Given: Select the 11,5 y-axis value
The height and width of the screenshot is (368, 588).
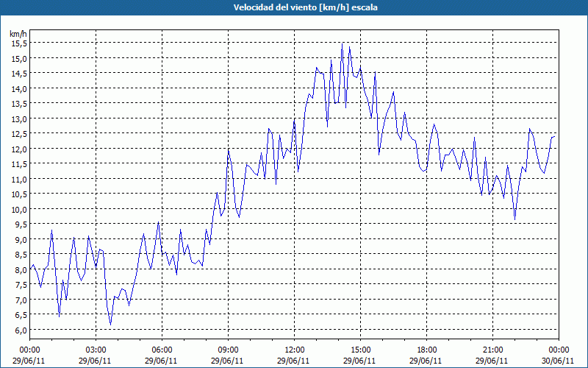Looking at the screenshot, I should point(20,163).
